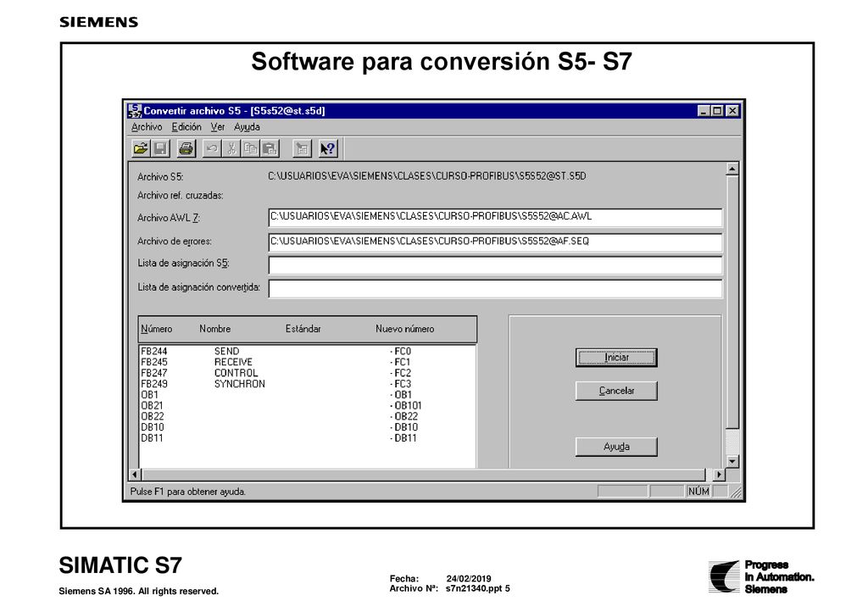
Task: Maximize the Convertir archivo S5 window
Action: [717, 111]
